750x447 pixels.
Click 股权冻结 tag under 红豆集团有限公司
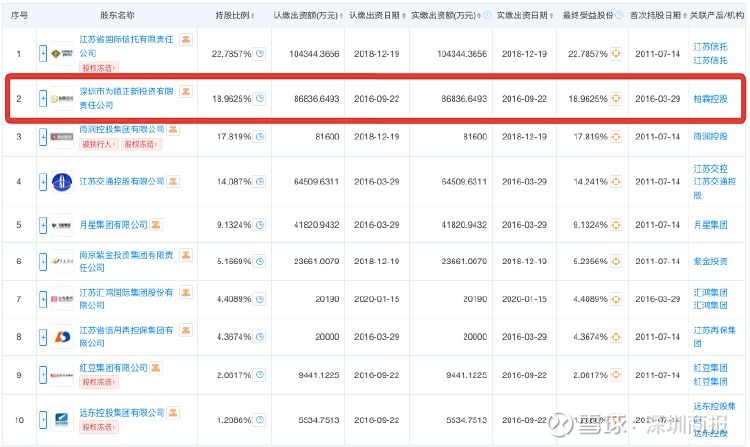(x=99, y=382)
